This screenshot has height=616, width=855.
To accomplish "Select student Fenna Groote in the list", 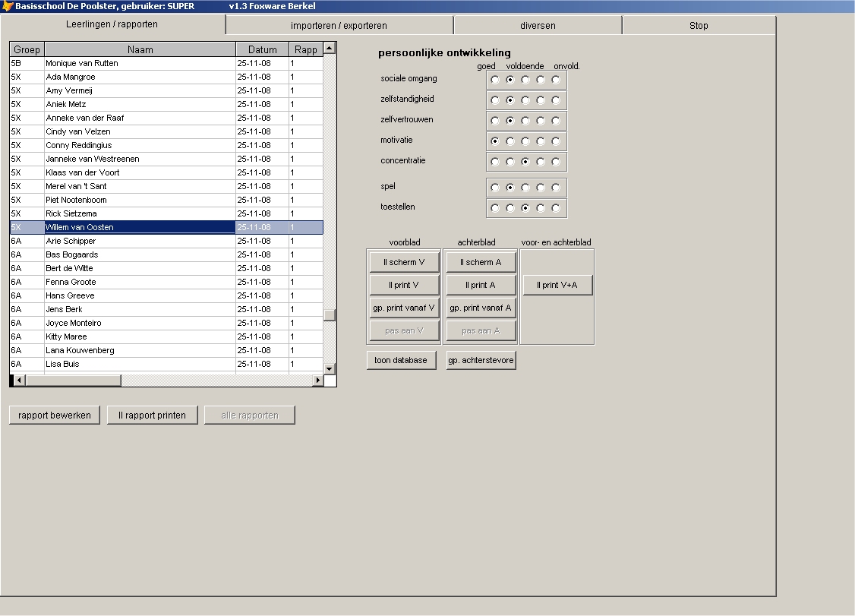I will pos(71,282).
